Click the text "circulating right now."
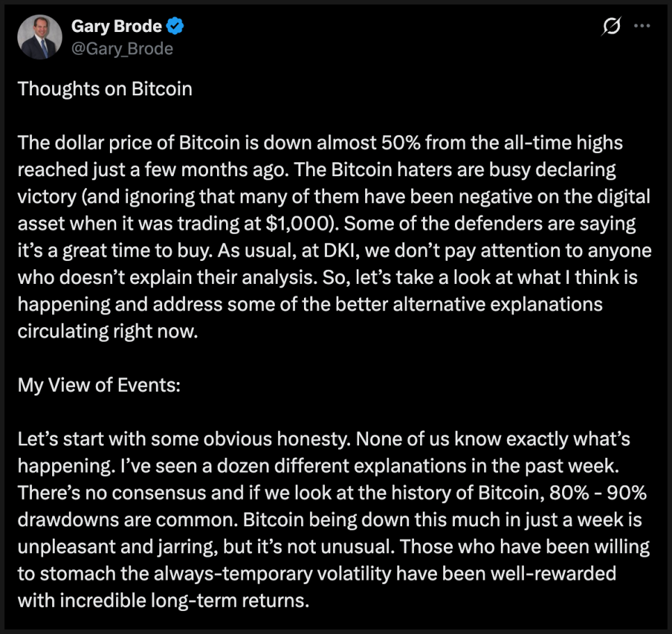Image resolution: width=672 pixels, height=634 pixels. (x=108, y=331)
